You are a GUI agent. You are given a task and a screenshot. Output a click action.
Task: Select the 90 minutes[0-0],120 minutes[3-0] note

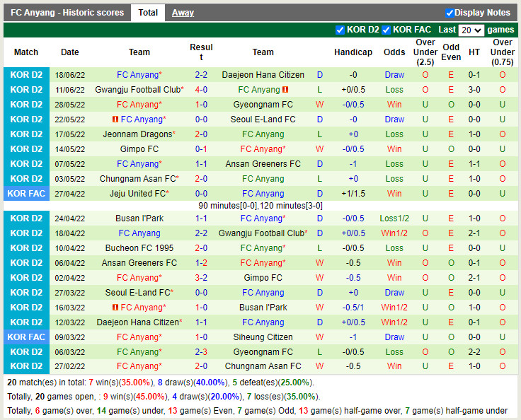pyautogui.click(x=260, y=206)
